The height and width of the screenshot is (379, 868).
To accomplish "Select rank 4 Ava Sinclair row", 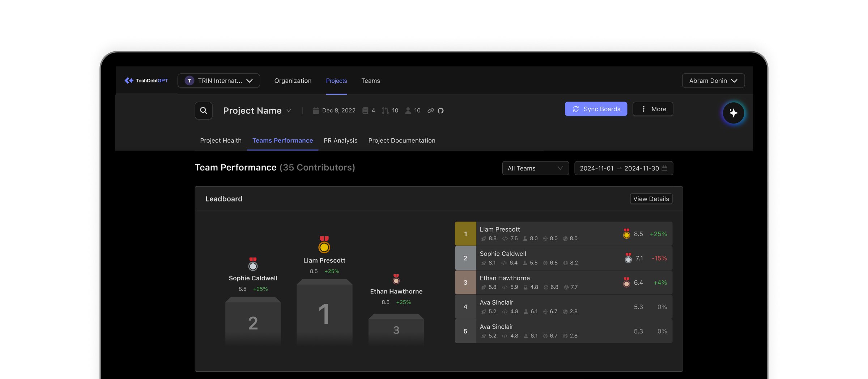I will 563,307.
